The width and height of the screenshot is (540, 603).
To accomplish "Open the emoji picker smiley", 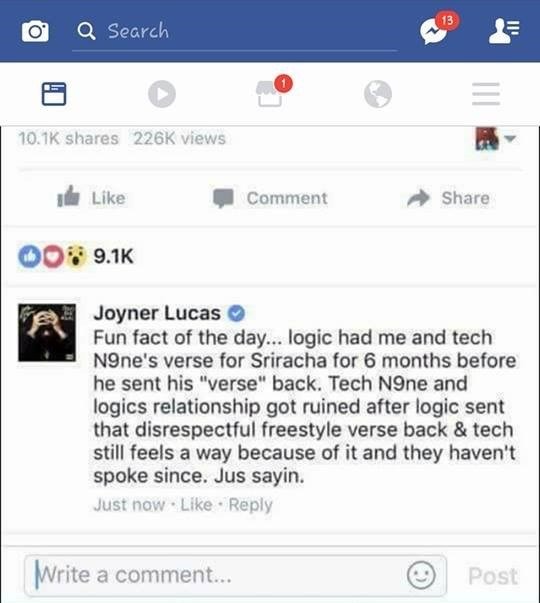I will (x=421, y=575).
